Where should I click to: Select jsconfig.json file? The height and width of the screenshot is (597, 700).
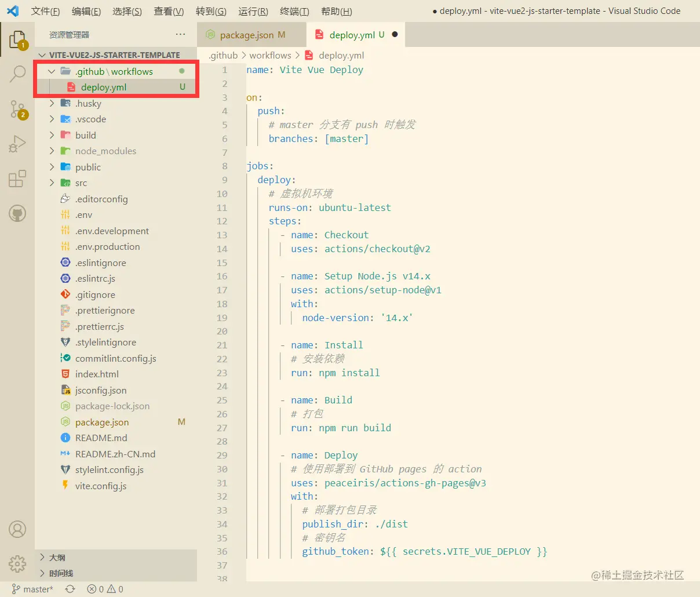tap(116, 390)
